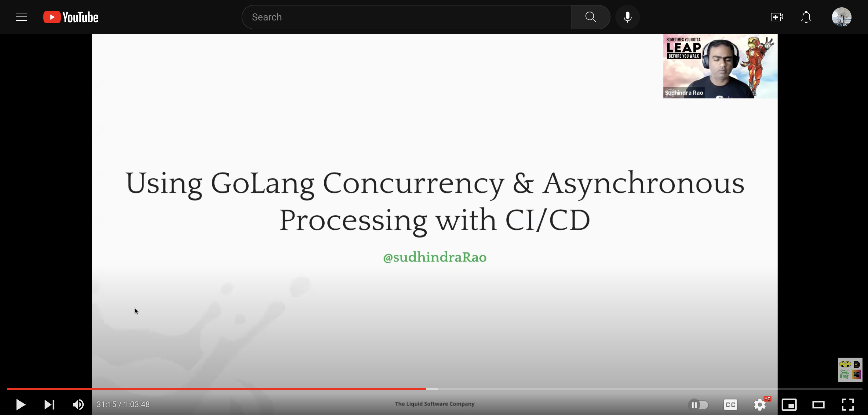Click the microphone search icon
Screen dimensions: 868x415
[x=628, y=16]
